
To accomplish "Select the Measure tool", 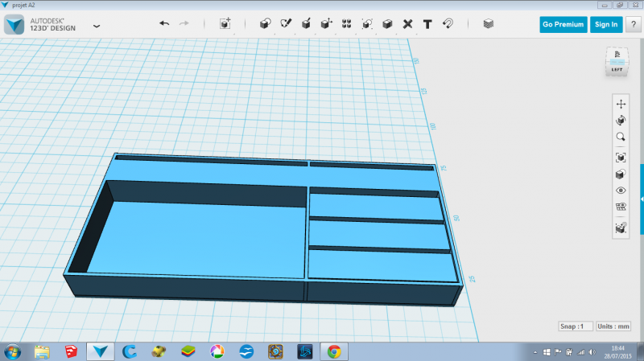I will click(407, 24).
